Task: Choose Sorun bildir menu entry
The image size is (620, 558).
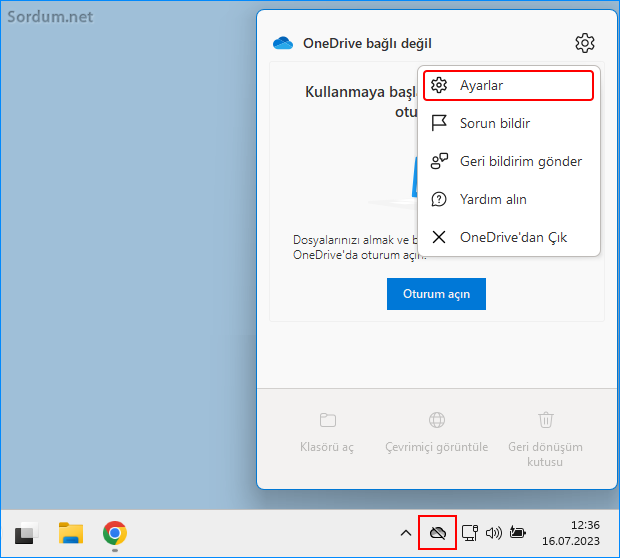Action: [x=508, y=123]
